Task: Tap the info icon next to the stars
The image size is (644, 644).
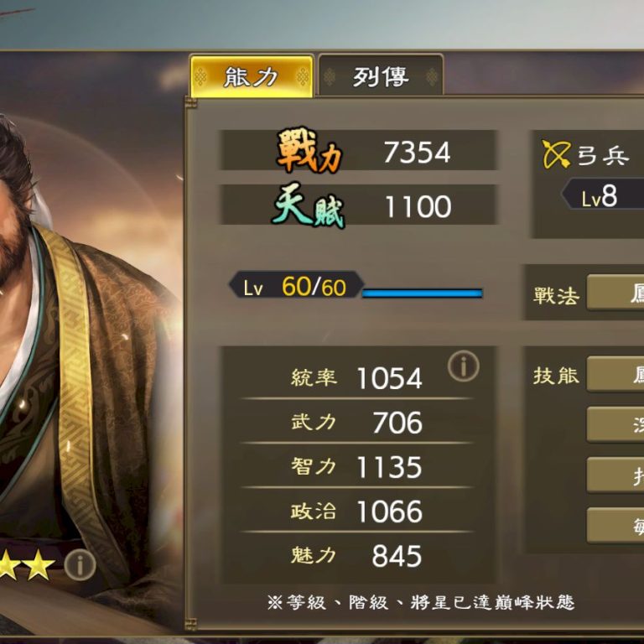Action: coord(80,565)
